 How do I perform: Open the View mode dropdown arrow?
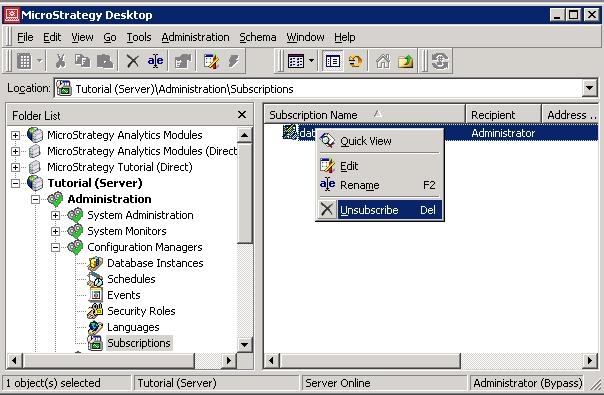pos(311,61)
